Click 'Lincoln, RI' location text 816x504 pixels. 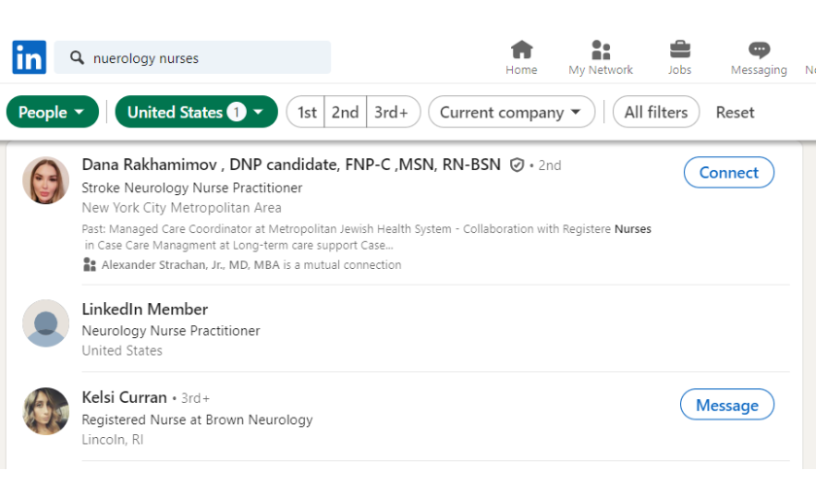113,440
